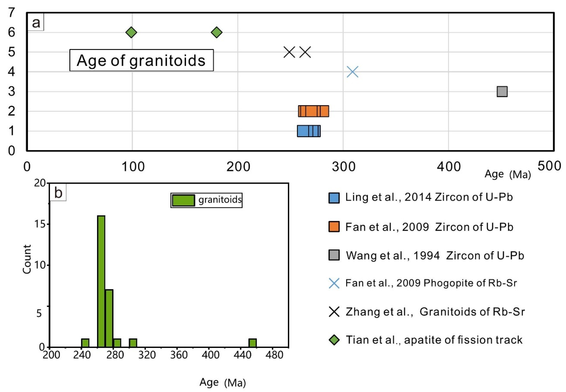The width and height of the screenshot is (566, 392).
Task: Click the gray square Wang et al. legend marker
Action: 334,255
